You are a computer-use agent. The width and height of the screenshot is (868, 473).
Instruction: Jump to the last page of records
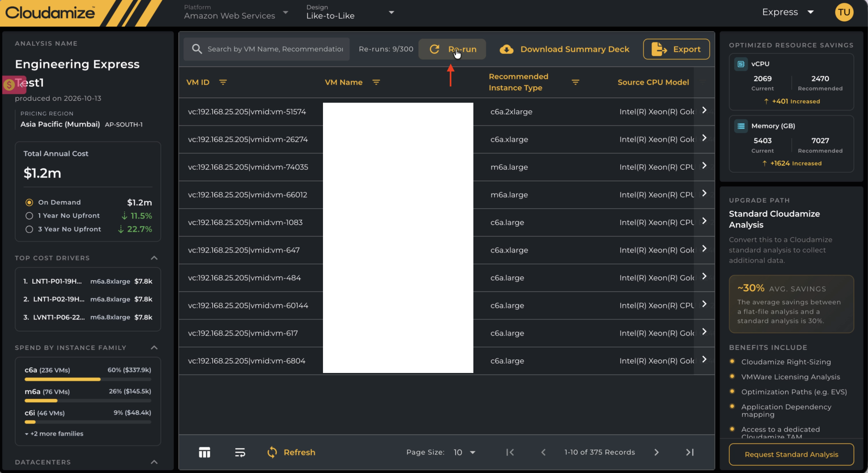pyautogui.click(x=690, y=452)
